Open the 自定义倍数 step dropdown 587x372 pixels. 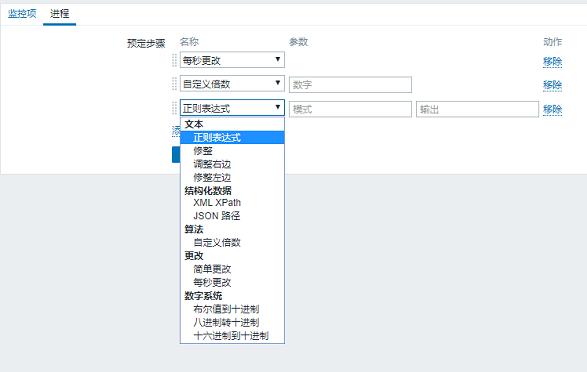pyautogui.click(x=232, y=84)
